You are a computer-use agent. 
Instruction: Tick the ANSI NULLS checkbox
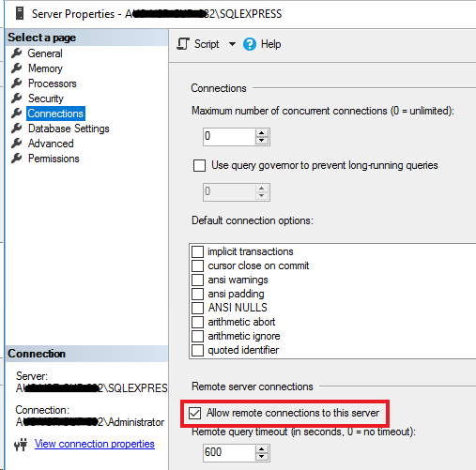197,308
